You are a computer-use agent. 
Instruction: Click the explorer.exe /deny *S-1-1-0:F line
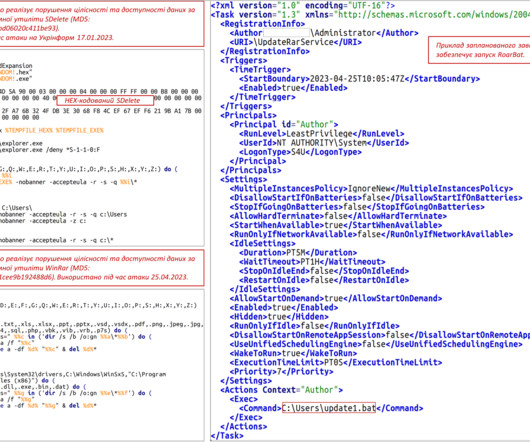(50, 149)
